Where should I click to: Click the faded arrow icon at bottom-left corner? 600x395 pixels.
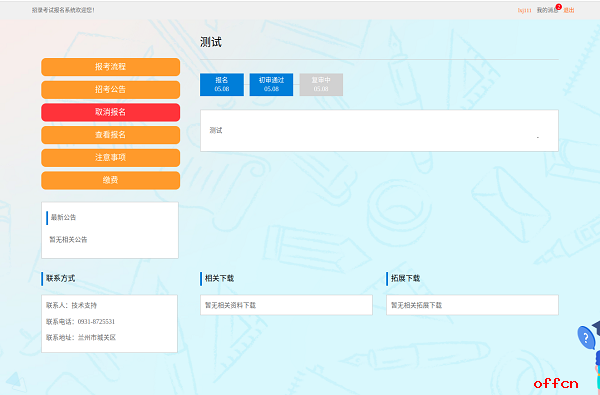[x=15, y=381]
